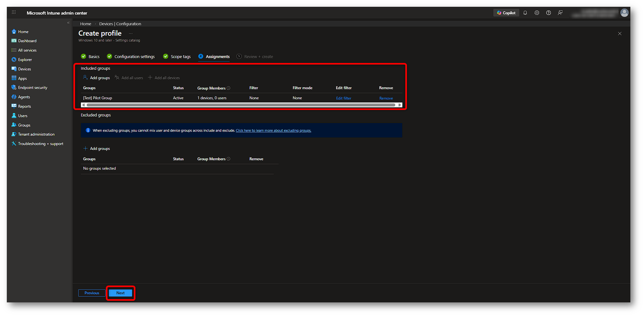This screenshot has width=644, height=316.
Task: Open the feedback icon in header
Action: (560, 13)
